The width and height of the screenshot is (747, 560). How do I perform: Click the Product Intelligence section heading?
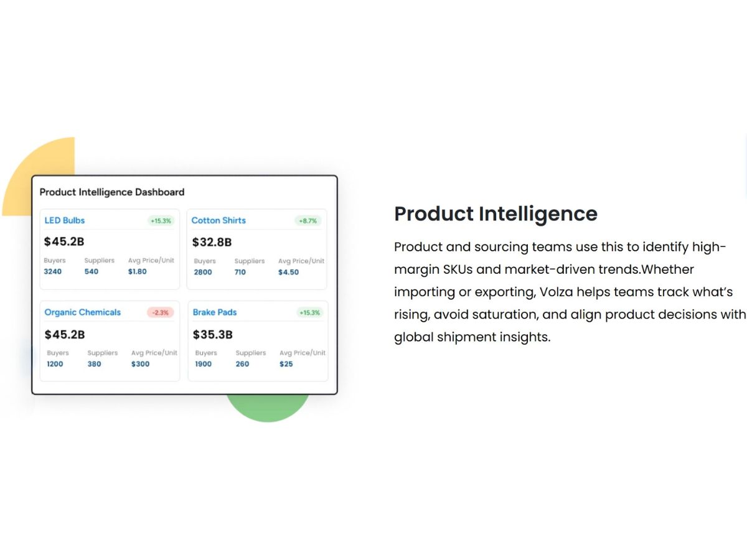pyautogui.click(x=496, y=213)
